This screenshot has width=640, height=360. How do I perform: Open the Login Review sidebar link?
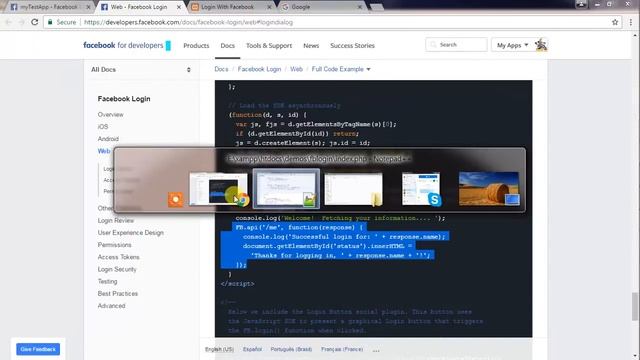pyautogui.click(x=116, y=220)
